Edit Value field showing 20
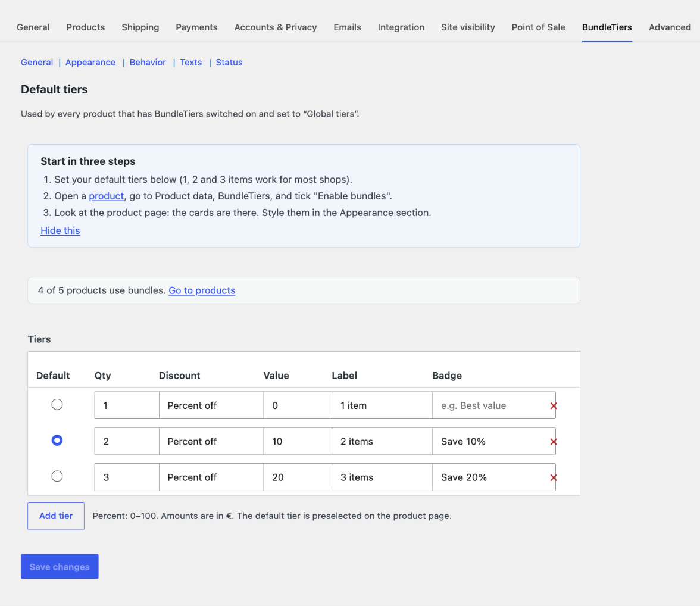The width and height of the screenshot is (700, 606). tap(298, 477)
